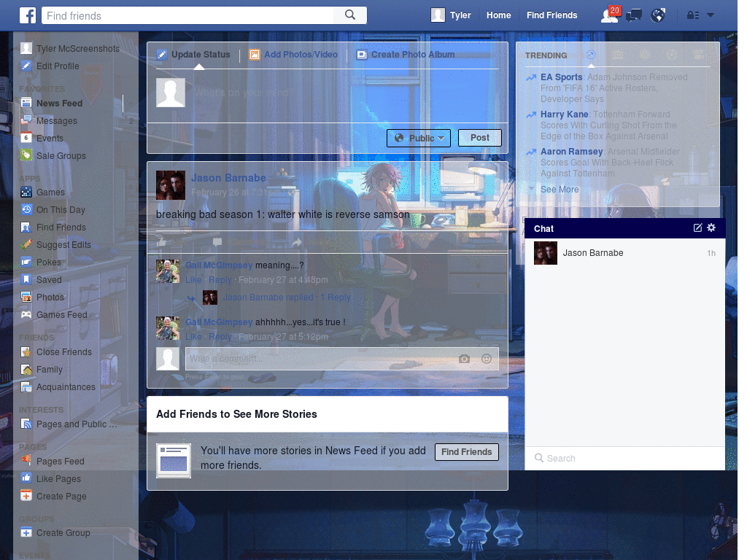Viewport: 747px width, 560px height.
Task: Click the On This Day clock icon
Action: click(x=26, y=209)
